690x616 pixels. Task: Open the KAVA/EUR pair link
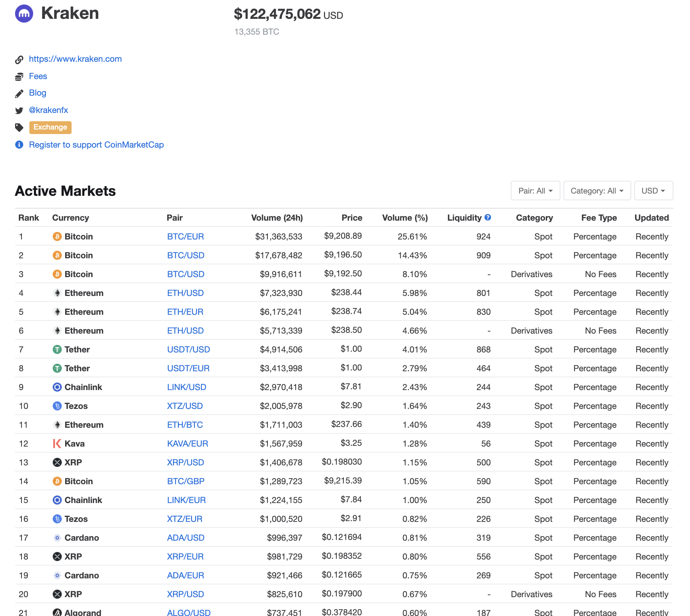tap(188, 444)
